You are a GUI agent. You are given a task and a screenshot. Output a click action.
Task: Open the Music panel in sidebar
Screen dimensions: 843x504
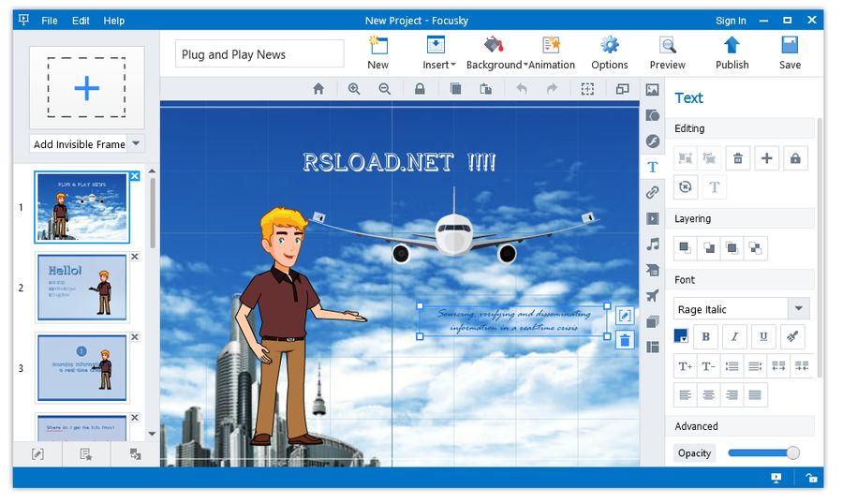tap(653, 245)
